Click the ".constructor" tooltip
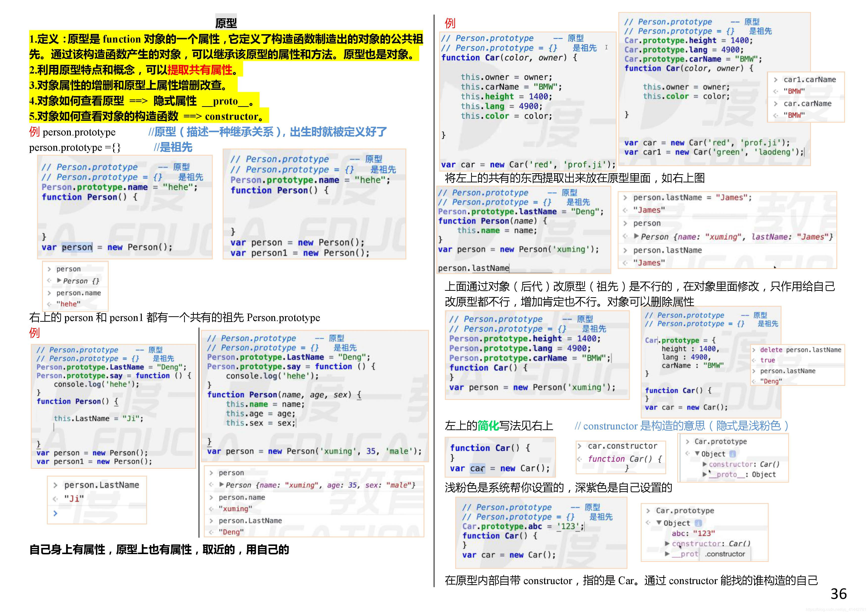This screenshot has height=614, width=868. point(724,554)
